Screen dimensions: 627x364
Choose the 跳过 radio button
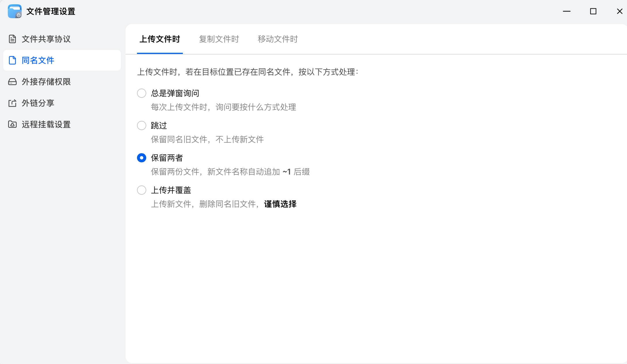click(x=142, y=125)
